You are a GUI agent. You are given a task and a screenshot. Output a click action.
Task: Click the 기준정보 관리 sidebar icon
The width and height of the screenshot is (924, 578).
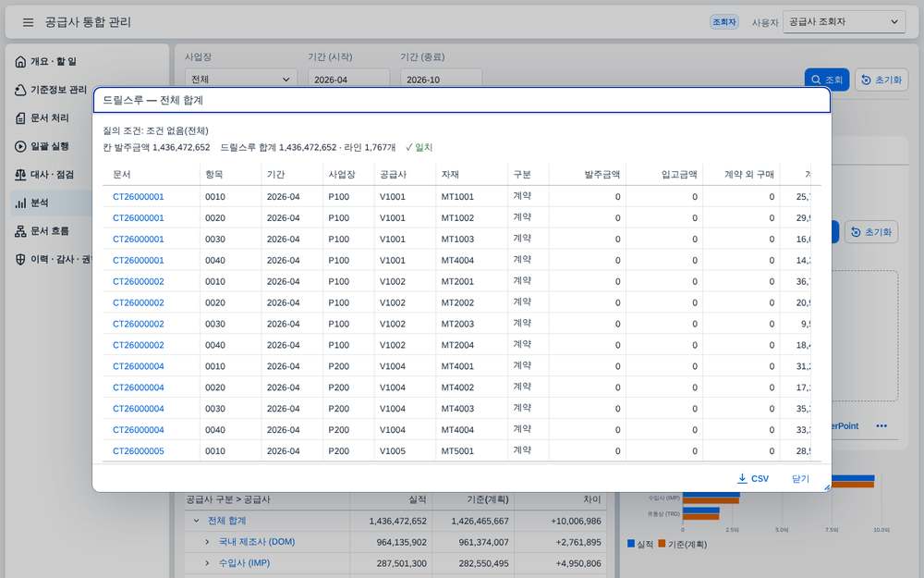[x=20, y=90]
